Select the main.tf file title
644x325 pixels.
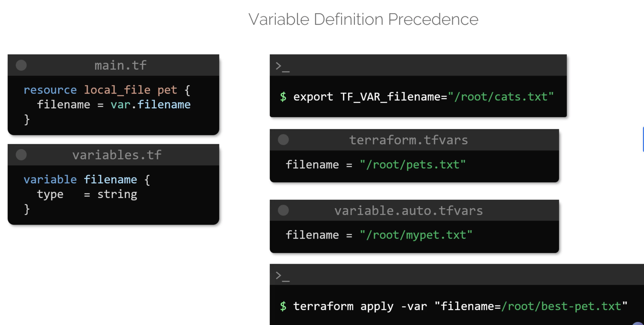point(120,65)
